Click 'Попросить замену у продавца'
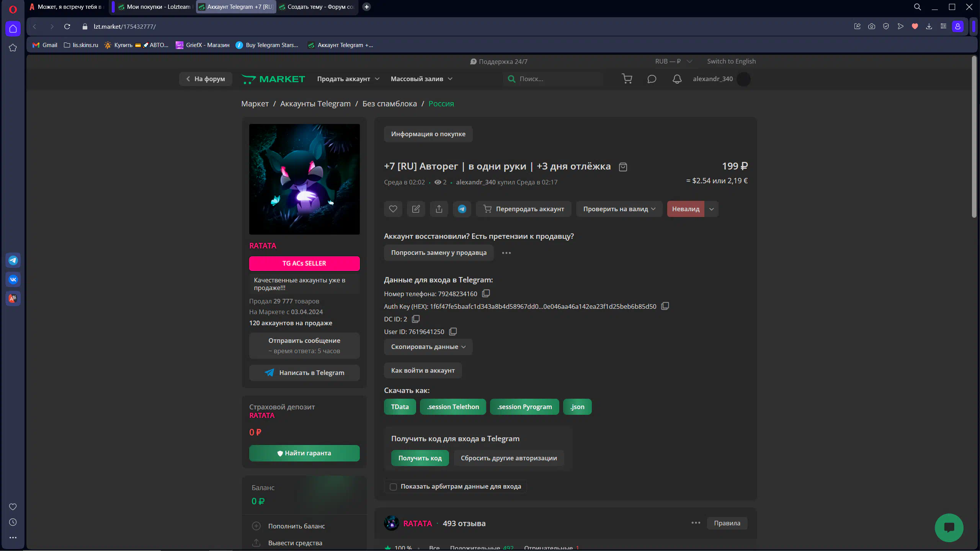 (x=439, y=253)
